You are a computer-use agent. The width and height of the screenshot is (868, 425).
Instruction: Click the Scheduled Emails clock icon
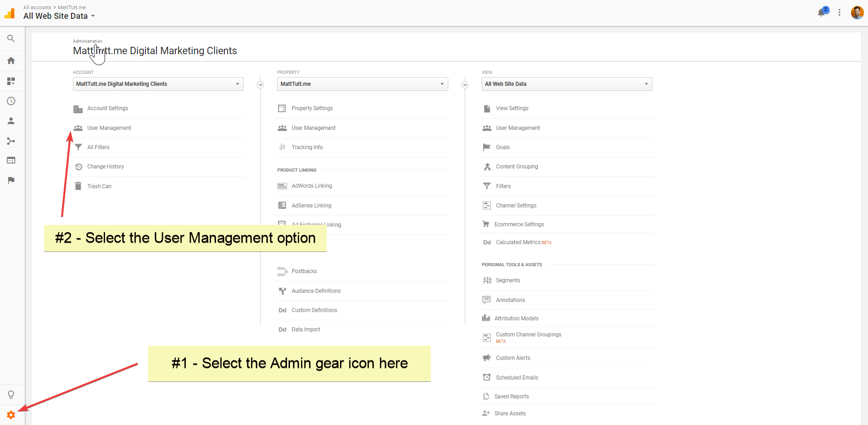pyautogui.click(x=487, y=377)
